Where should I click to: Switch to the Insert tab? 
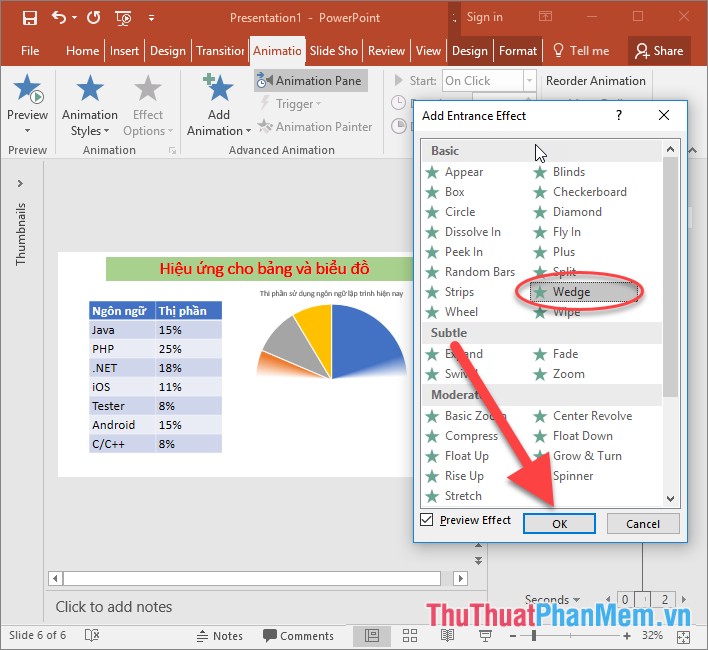(x=124, y=51)
